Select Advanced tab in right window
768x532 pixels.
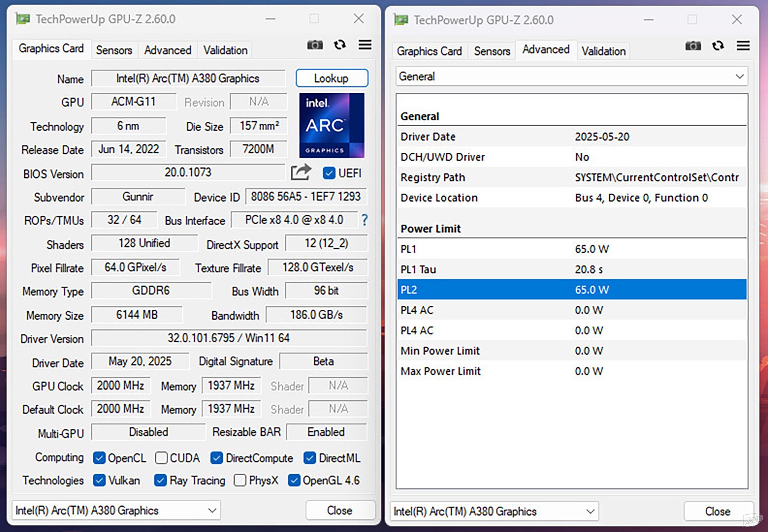tap(546, 50)
